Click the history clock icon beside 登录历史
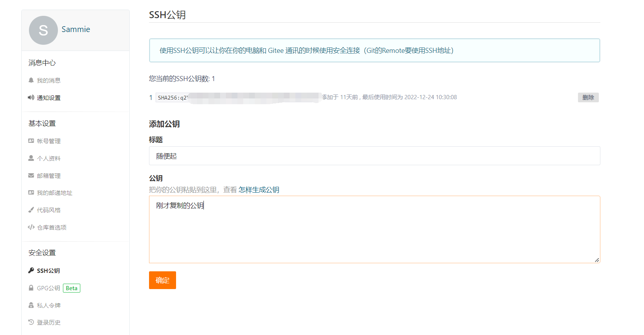 click(x=31, y=322)
